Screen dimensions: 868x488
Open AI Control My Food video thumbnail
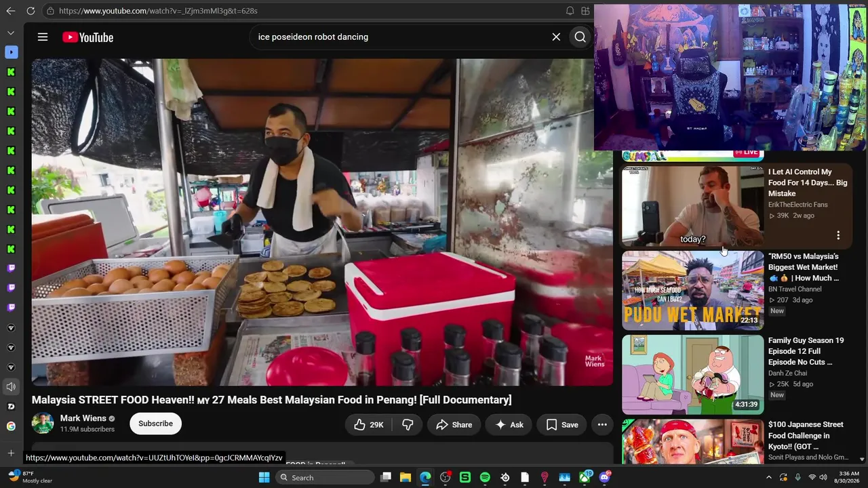tap(692, 206)
